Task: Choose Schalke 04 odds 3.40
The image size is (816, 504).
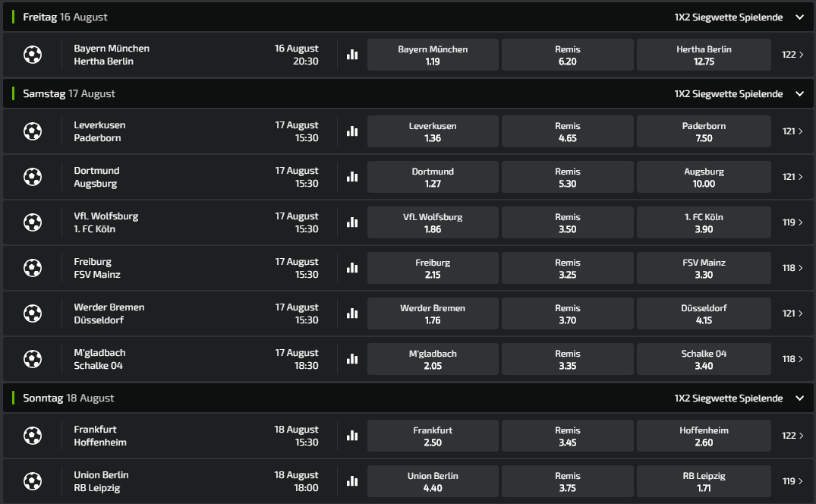Action: 704,359
